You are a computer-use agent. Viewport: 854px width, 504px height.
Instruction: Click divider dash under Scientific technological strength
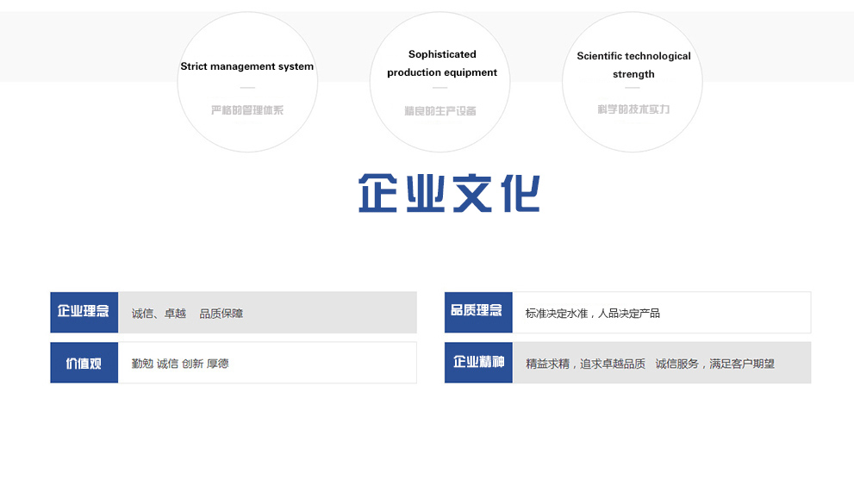click(x=633, y=88)
